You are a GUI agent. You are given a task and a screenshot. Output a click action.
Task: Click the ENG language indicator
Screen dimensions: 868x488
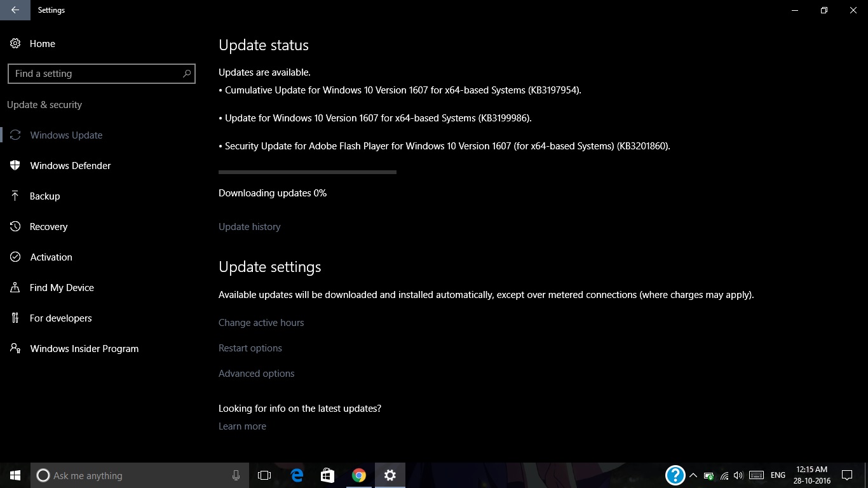point(778,475)
